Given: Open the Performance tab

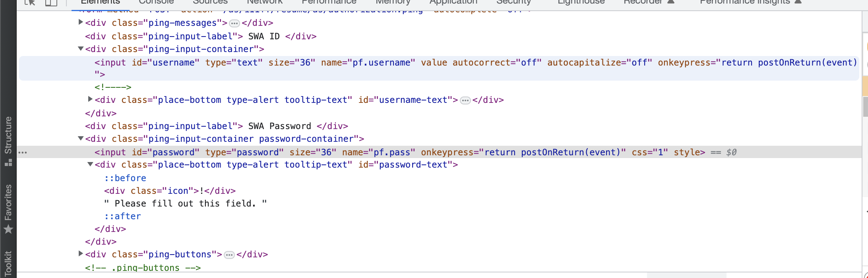Looking at the screenshot, I should (x=329, y=2).
